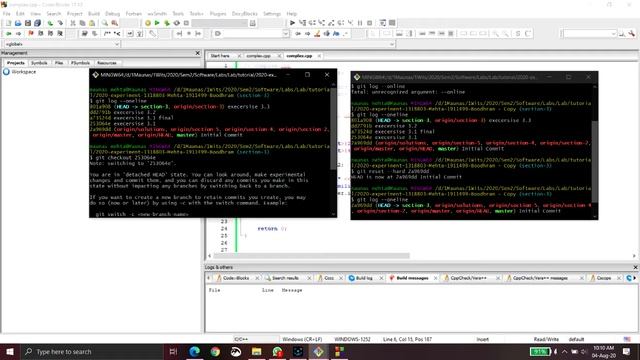The width and height of the screenshot is (640, 360).
Task: Close the Logs & others panel
Action: [635, 267]
